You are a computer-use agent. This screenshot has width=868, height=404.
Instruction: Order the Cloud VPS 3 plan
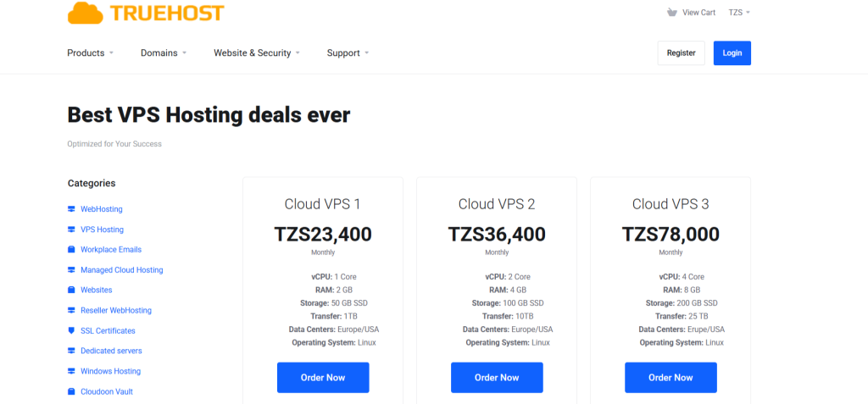point(670,378)
